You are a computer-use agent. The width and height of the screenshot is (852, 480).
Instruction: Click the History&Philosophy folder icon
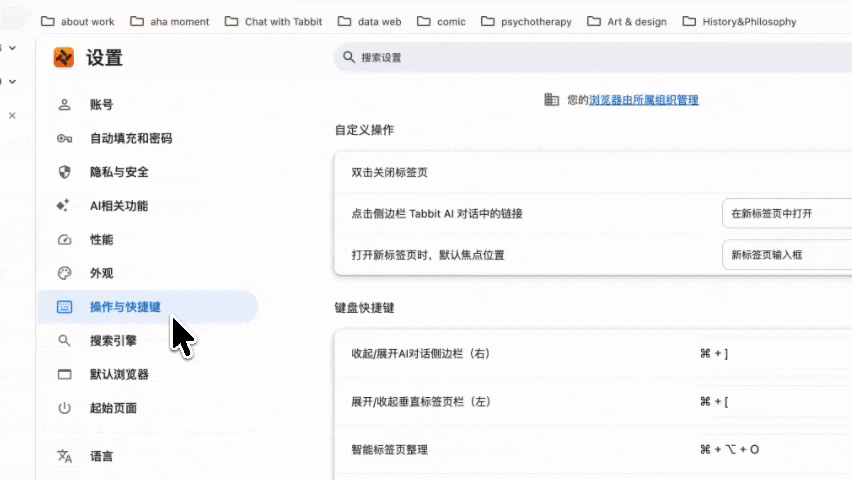pyautogui.click(x=689, y=21)
